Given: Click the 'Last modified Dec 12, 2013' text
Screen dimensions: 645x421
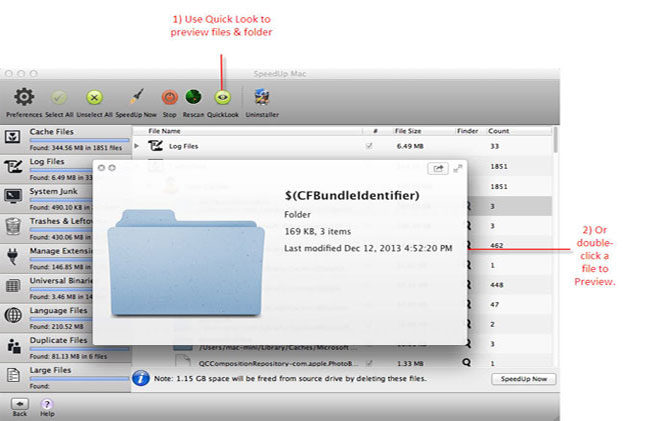Looking at the screenshot, I should [x=368, y=248].
